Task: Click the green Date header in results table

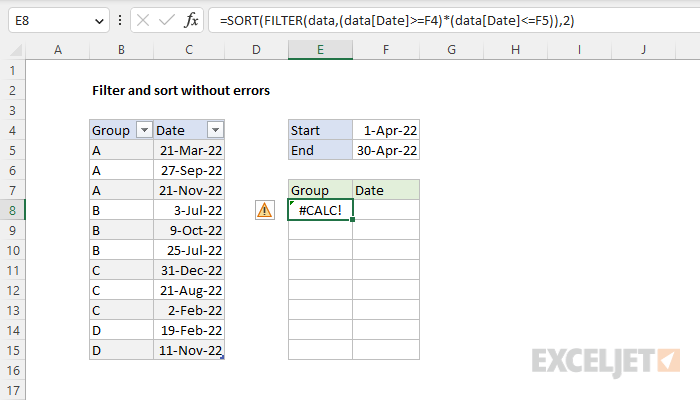Action: coord(386,190)
